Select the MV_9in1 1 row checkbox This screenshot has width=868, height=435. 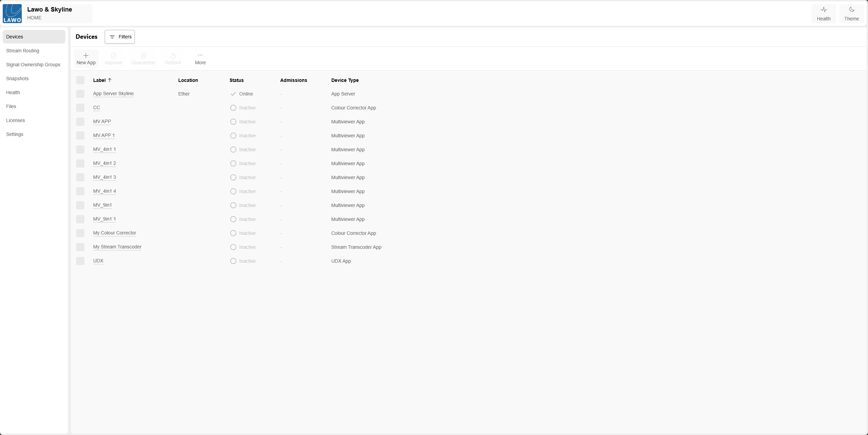point(80,219)
